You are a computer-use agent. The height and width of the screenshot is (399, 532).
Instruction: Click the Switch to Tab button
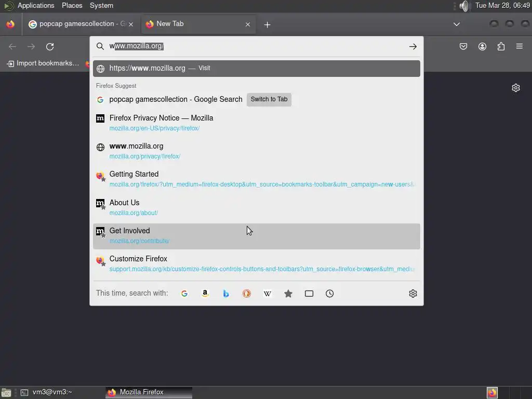point(269,99)
